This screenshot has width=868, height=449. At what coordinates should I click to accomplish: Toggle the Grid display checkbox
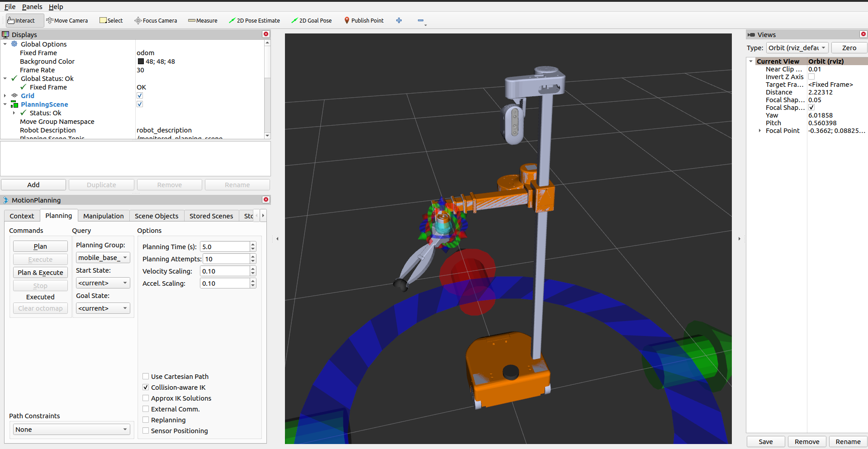(x=140, y=95)
